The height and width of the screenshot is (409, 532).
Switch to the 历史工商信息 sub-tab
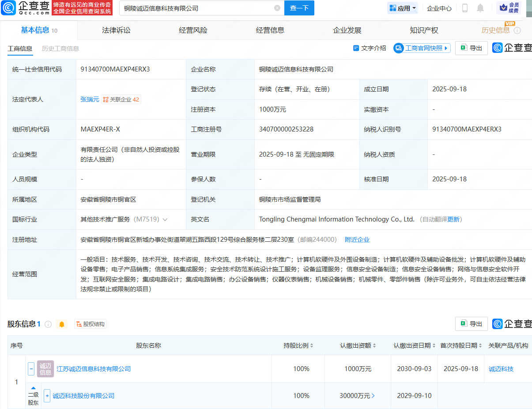[x=60, y=49]
